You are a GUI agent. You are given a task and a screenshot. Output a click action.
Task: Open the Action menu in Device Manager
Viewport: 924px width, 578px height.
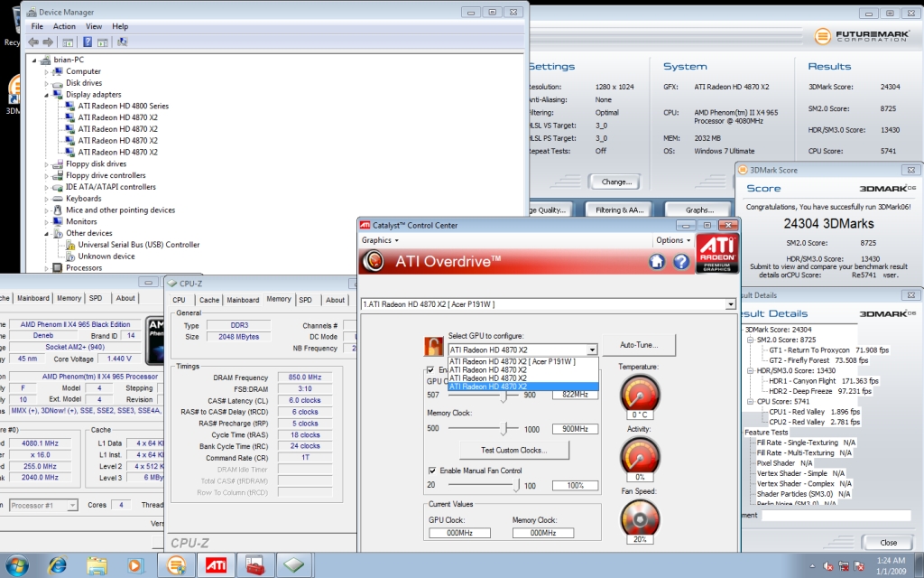pyautogui.click(x=64, y=26)
